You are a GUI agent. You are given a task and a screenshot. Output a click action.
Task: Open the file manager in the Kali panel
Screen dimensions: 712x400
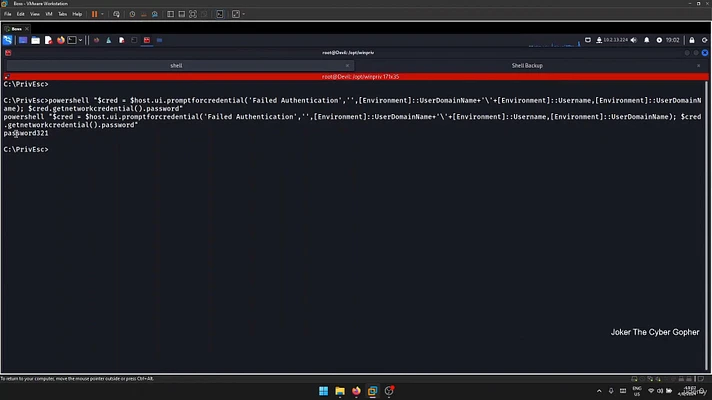[35, 40]
